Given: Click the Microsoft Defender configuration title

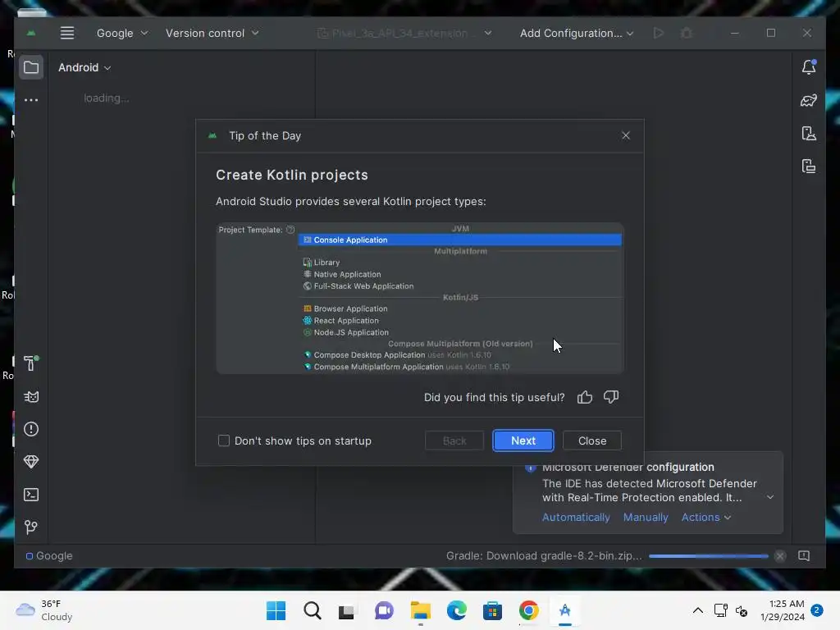Looking at the screenshot, I should tap(628, 467).
